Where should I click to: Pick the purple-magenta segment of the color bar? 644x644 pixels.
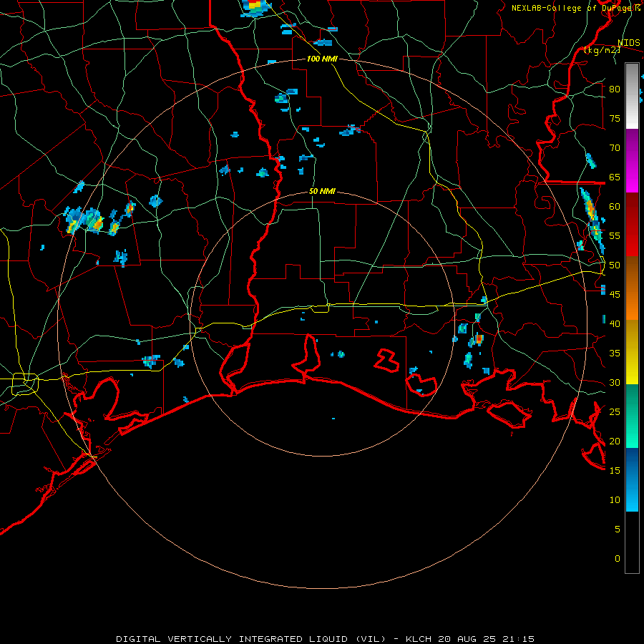point(632,161)
